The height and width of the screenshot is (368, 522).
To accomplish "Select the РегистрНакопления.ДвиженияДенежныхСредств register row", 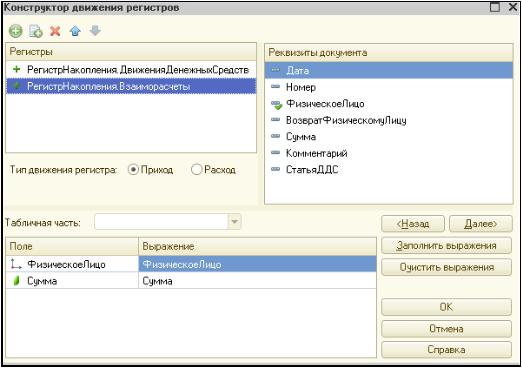I will click(131, 70).
